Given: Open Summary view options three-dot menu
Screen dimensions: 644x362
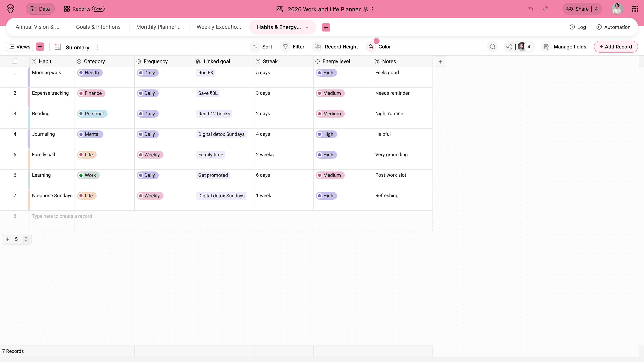Looking at the screenshot, I should [x=97, y=47].
